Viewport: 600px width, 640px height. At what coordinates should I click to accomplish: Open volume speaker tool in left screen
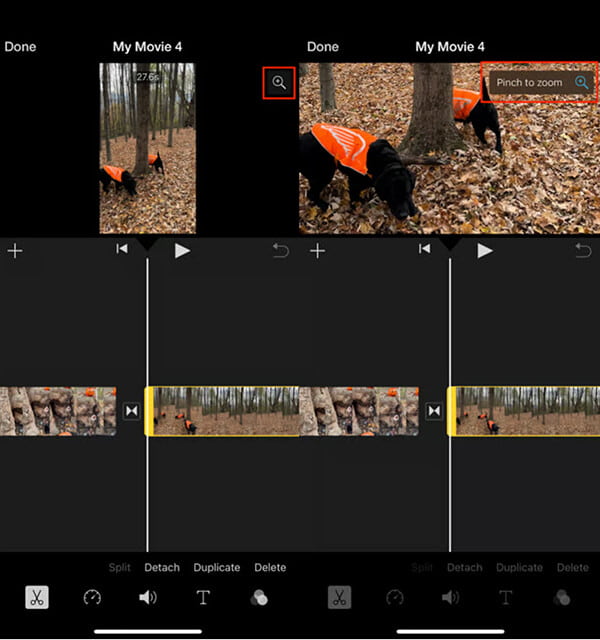click(147, 598)
